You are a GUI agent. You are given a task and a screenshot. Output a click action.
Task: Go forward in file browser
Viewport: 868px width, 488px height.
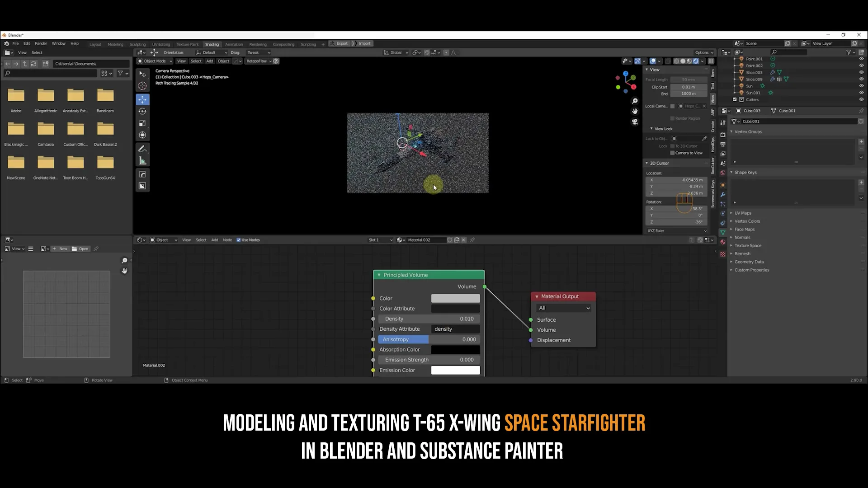(16, 64)
